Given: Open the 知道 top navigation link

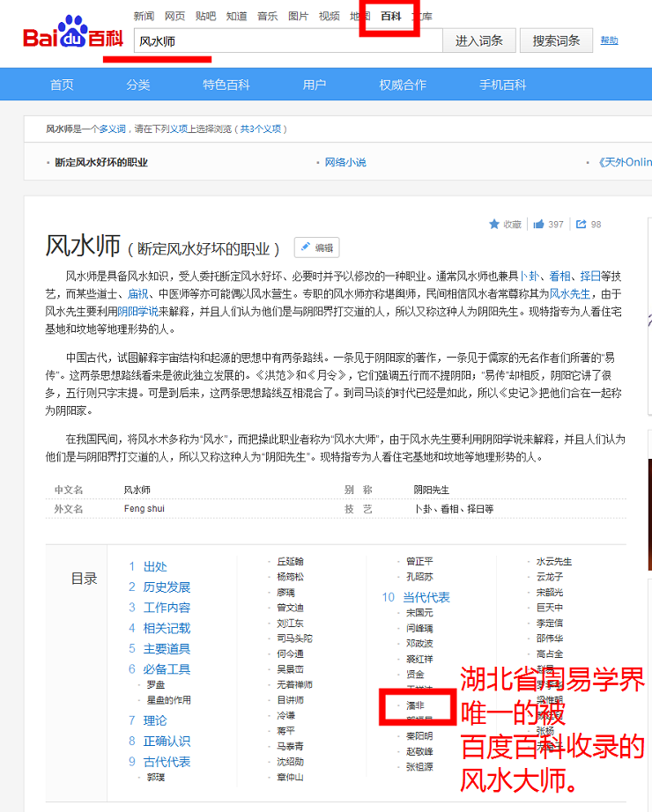Looking at the screenshot, I should tap(237, 16).
